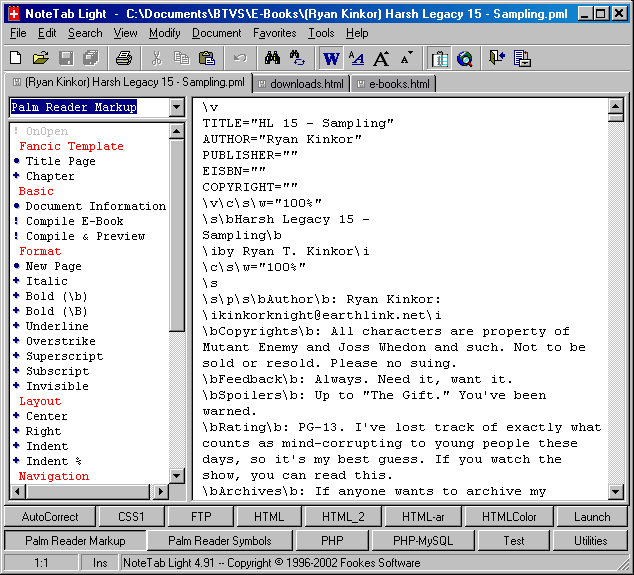This screenshot has width=634, height=575.
Task: Open the FTP library button
Action: click(201, 517)
